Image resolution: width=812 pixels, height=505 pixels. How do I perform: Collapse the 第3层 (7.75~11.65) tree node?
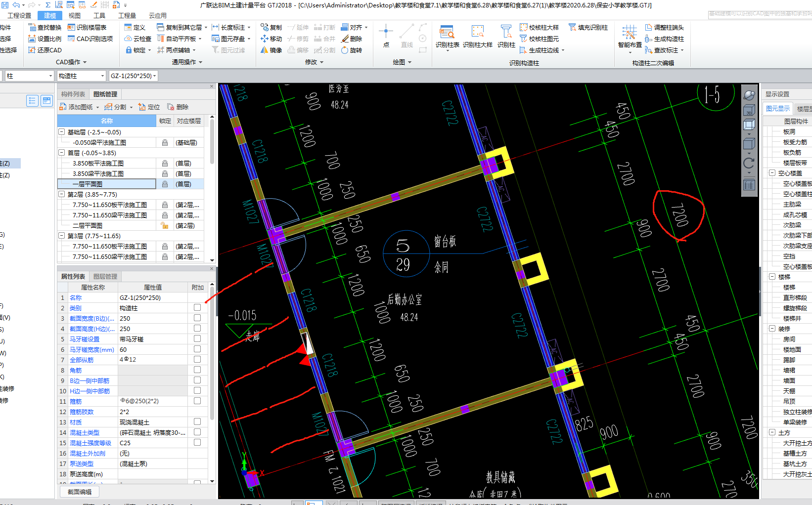pos(62,236)
